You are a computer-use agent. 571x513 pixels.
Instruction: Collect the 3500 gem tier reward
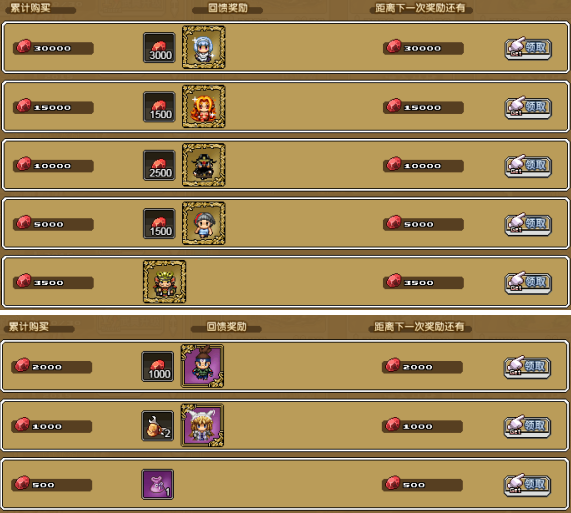tap(528, 283)
